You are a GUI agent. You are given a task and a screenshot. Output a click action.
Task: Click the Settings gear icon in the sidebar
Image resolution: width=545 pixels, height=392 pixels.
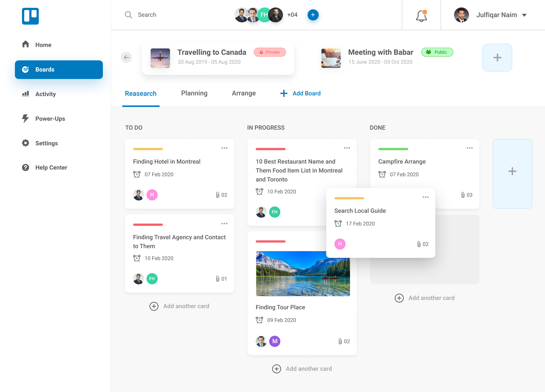[26, 143]
